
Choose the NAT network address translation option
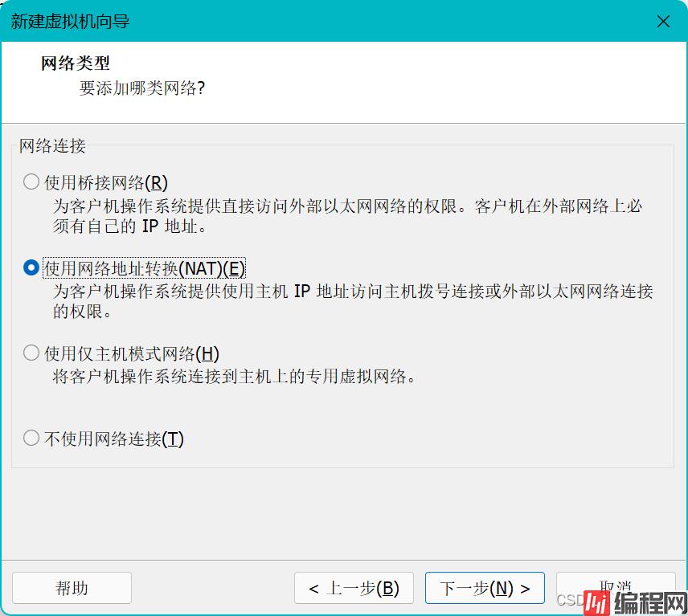[x=31, y=267]
